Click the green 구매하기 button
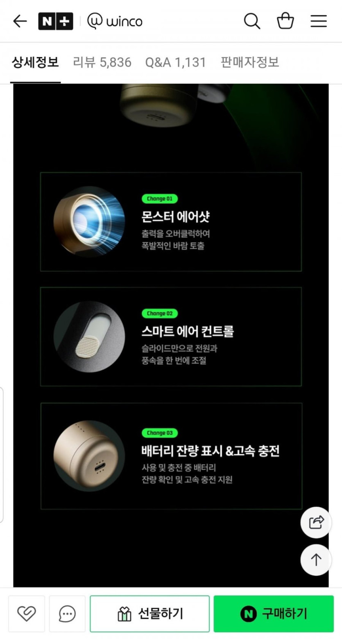342x644 pixels. [274, 614]
